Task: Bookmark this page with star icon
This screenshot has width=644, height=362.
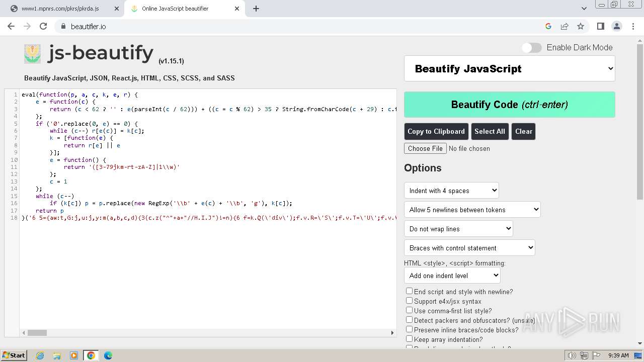Action: point(581,26)
